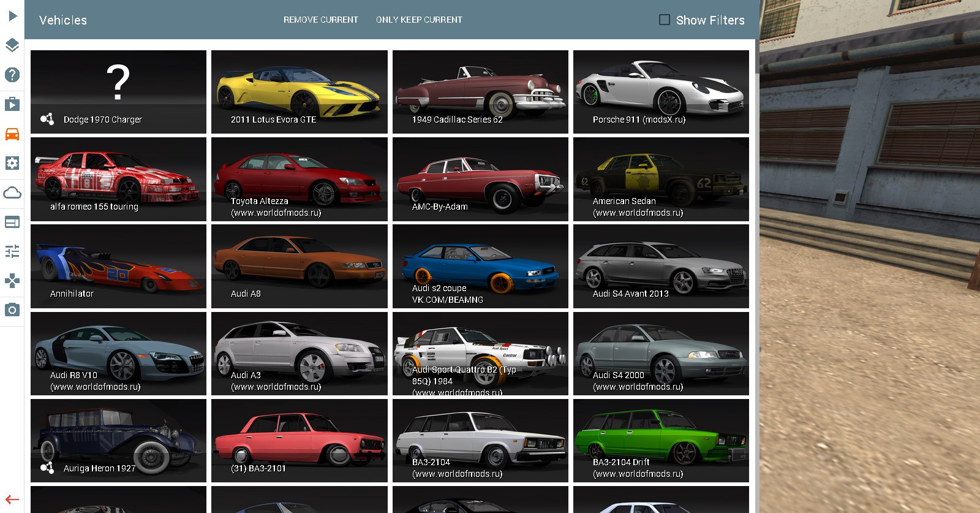The width and height of the screenshot is (980, 513).
Task: Enable the Show Filters checkbox
Action: [x=665, y=20]
